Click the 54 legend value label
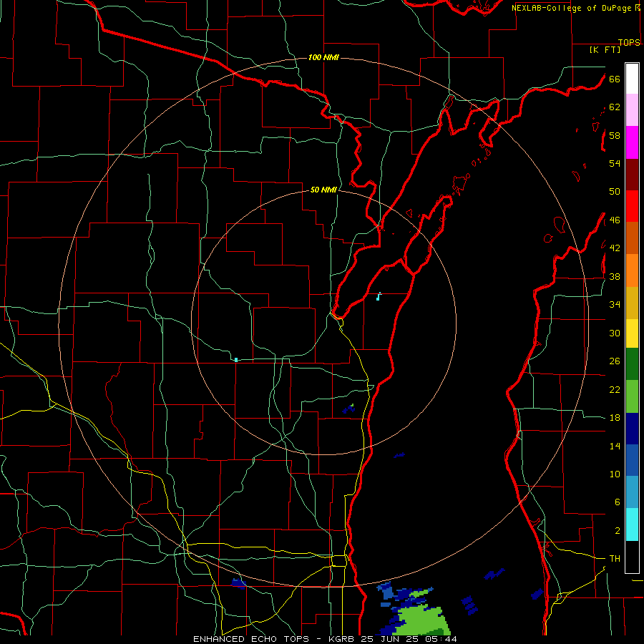The width and height of the screenshot is (644, 644). [x=615, y=163]
